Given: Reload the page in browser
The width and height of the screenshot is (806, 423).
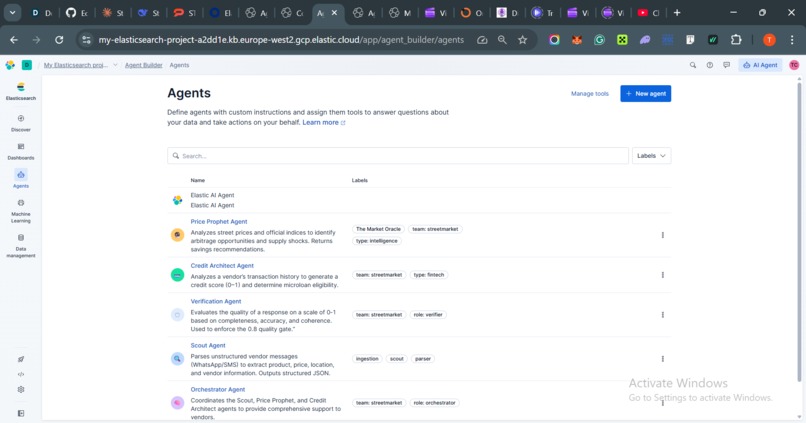Looking at the screenshot, I should pos(59,40).
